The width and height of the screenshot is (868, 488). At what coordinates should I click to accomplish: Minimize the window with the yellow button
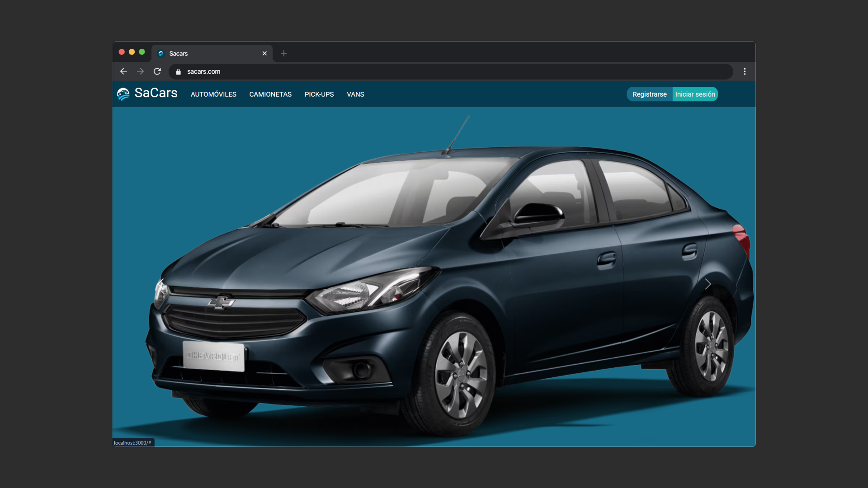tap(132, 52)
